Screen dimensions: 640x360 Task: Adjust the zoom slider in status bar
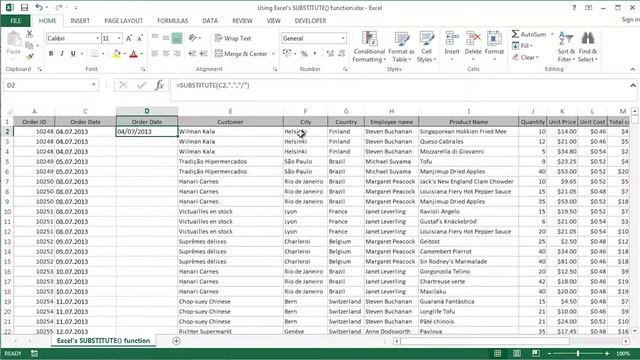coord(578,353)
